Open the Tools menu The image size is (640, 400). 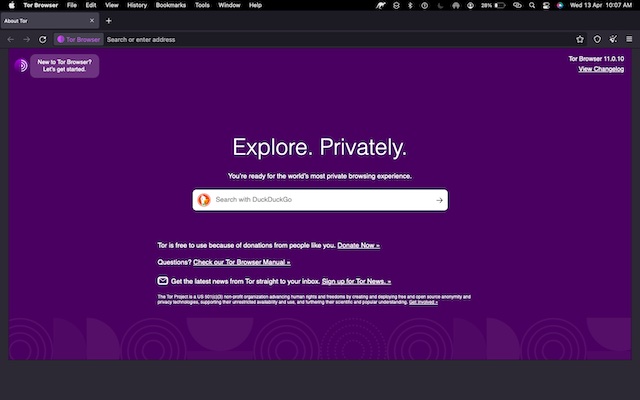tap(202, 5)
